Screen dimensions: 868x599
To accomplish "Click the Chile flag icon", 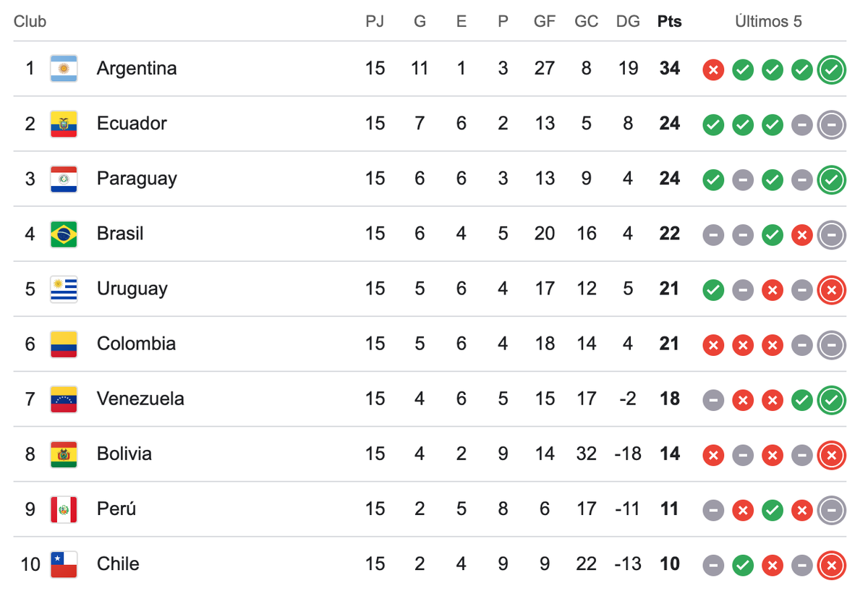I will [x=64, y=564].
